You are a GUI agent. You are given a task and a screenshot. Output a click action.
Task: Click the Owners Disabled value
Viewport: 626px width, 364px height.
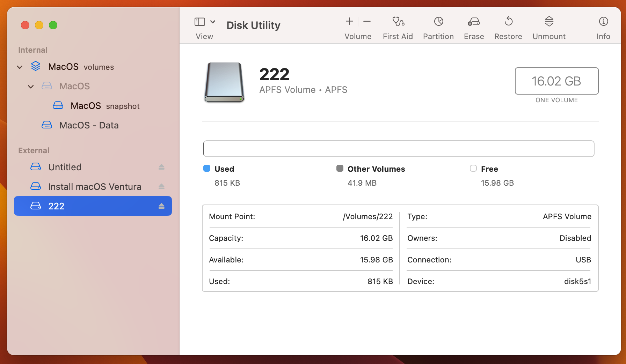pos(575,238)
